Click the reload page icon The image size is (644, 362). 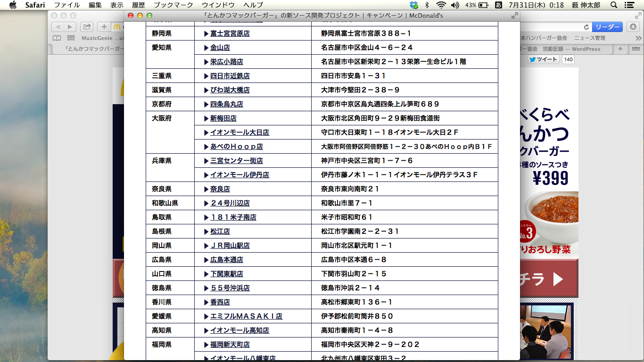point(586,27)
